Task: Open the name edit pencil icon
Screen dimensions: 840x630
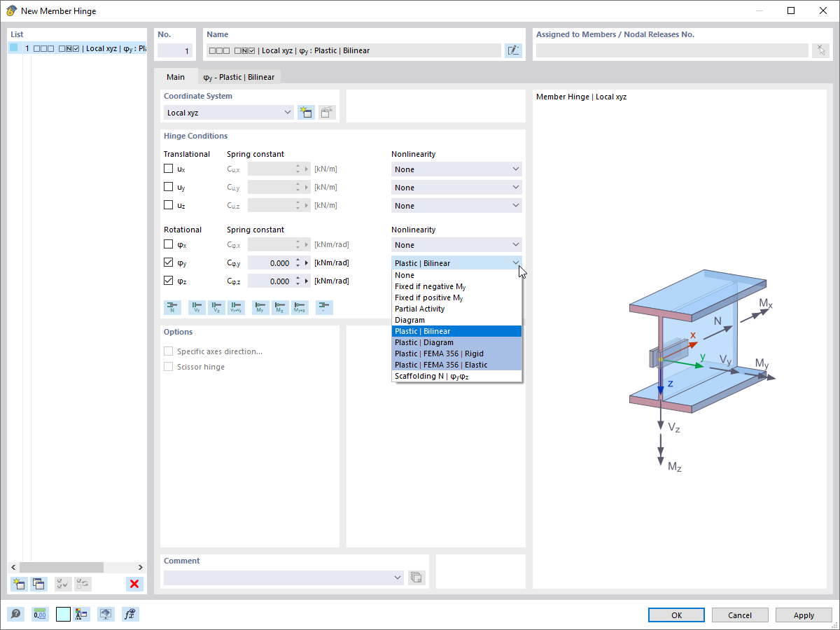Action: 513,50
